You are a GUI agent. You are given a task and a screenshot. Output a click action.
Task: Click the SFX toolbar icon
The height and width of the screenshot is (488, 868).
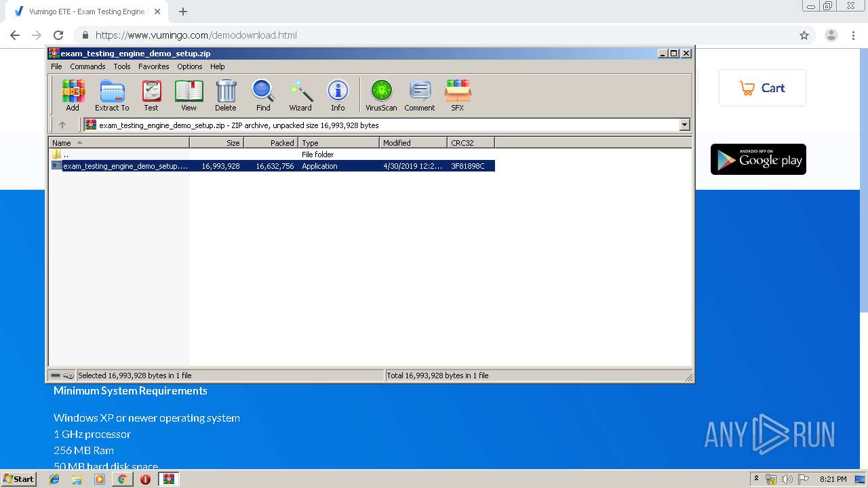click(x=458, y=95)
